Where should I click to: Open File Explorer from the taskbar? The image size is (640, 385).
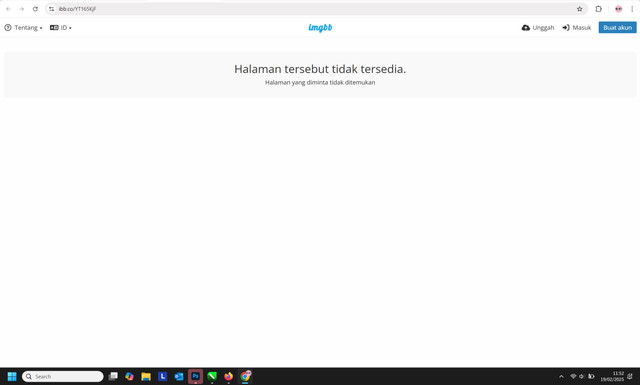coord(146,376)
